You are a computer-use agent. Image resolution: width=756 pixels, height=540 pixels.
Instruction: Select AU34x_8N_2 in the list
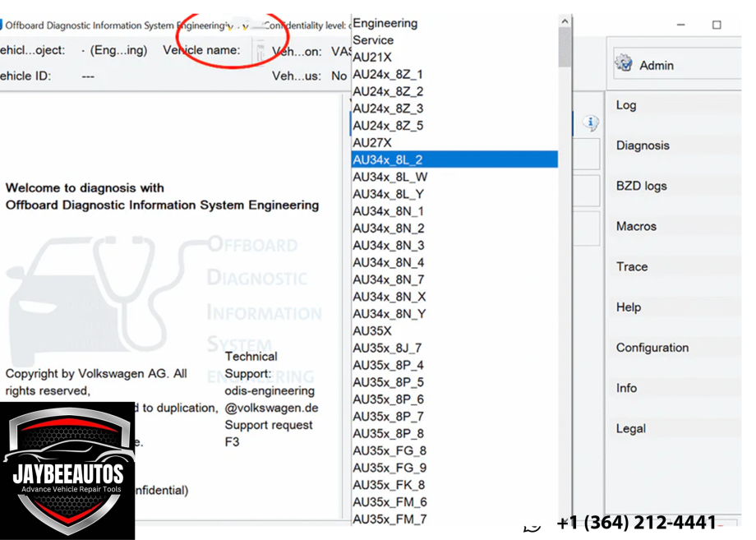(x=454, y=228)
